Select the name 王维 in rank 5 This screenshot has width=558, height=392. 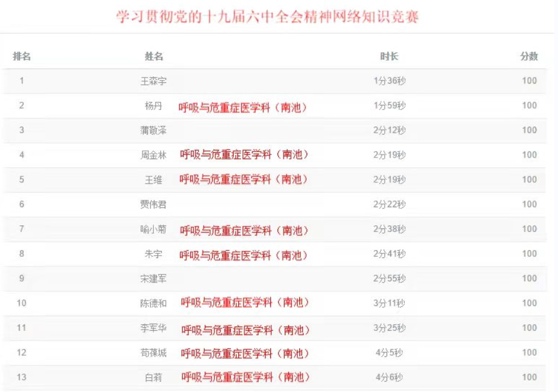point(153,179)
